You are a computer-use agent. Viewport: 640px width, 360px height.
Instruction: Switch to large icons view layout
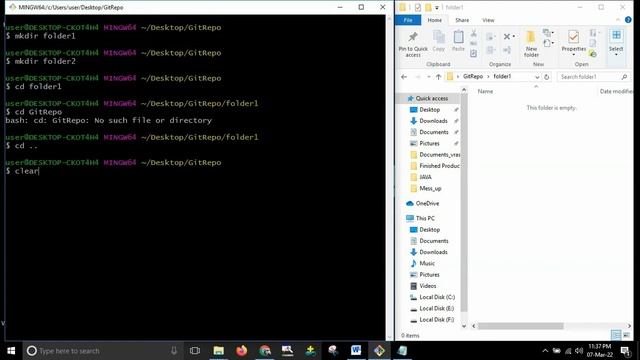point(626,335)
